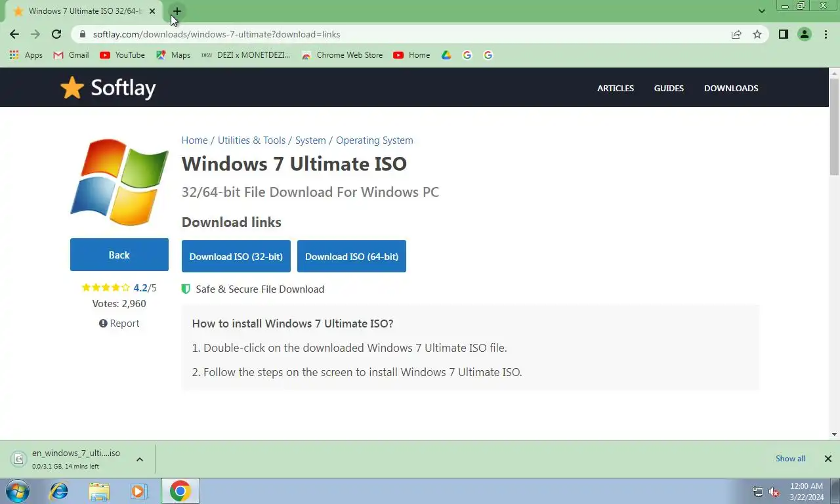Screen dimensions: 840x504
Task: Click the Chrome taskbar icon
Action: click(180, 491)
